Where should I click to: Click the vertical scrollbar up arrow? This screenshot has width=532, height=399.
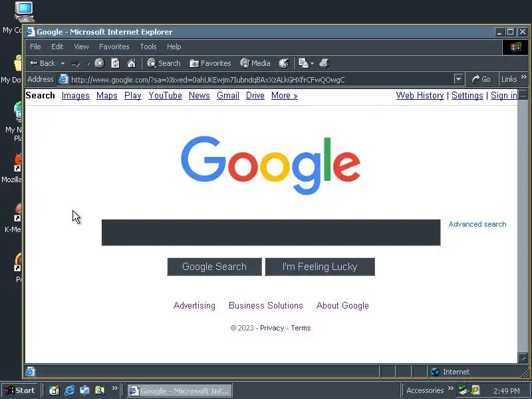click(x=523, y=94)
